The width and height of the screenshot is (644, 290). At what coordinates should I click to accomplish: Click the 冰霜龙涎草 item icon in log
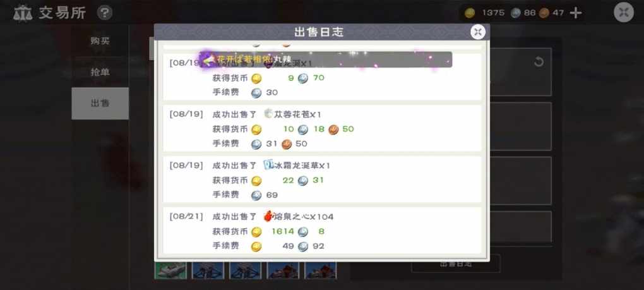click(268, 165)
